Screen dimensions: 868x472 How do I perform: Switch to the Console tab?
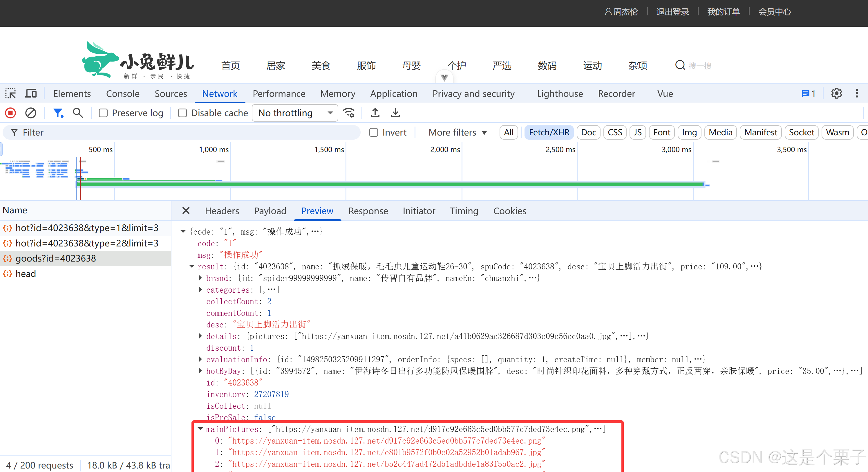click(x=123, y=93)
